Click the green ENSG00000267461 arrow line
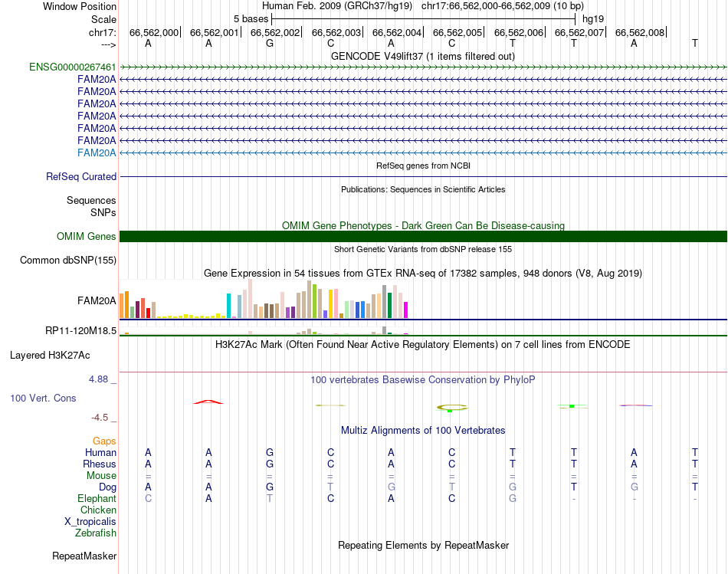Viewport: 728px width, 574px height. click(x=423, y=67)
